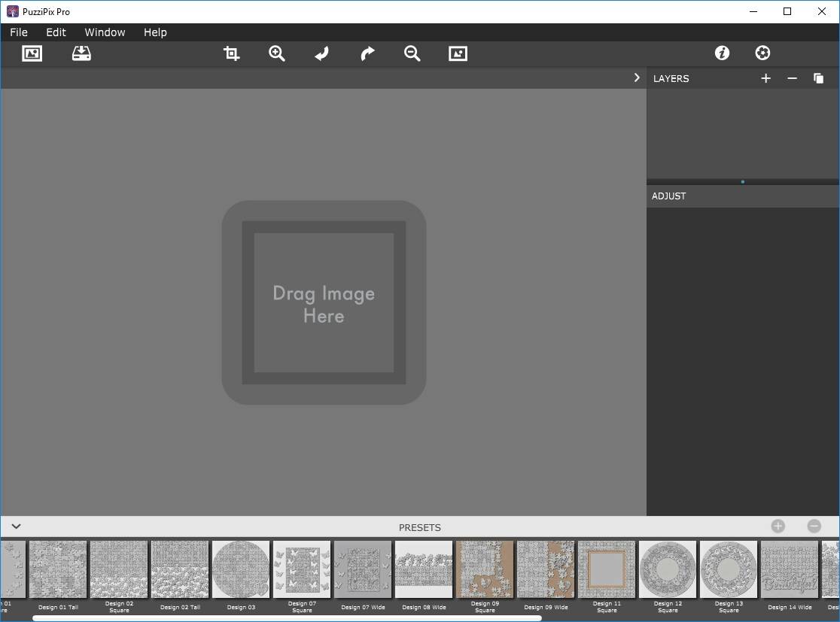Click the open image icon in toolbar

click(x=32, y=53)
